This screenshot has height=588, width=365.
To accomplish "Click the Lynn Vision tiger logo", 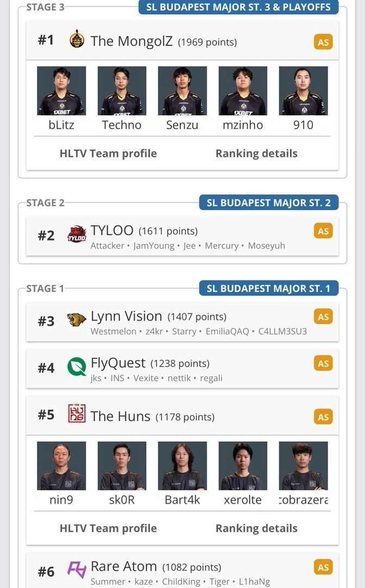I will [77, 320].
